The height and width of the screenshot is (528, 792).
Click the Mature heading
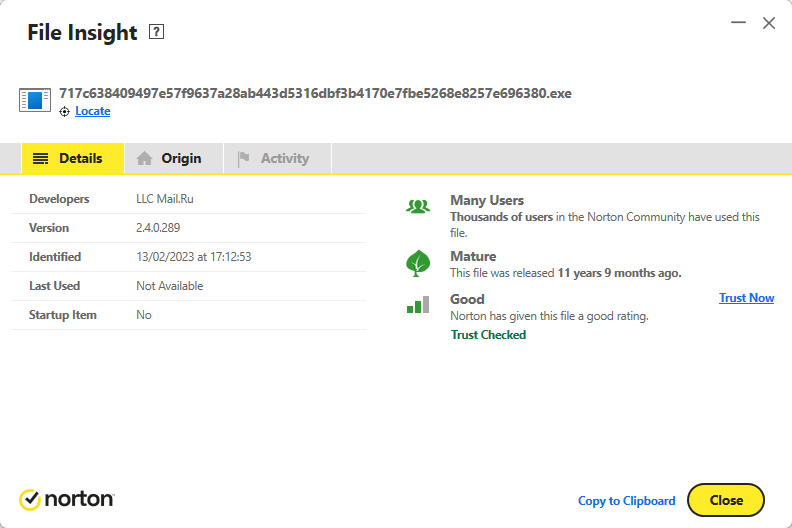pos(473,256)
